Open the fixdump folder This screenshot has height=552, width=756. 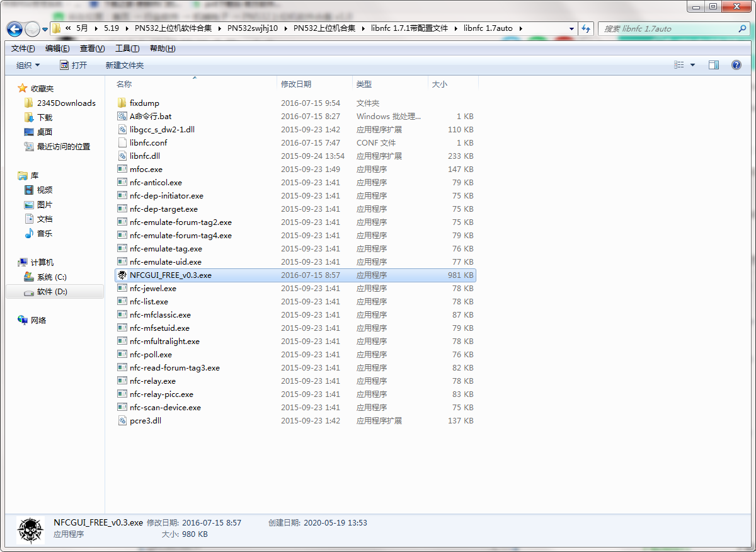pos(144,103)
